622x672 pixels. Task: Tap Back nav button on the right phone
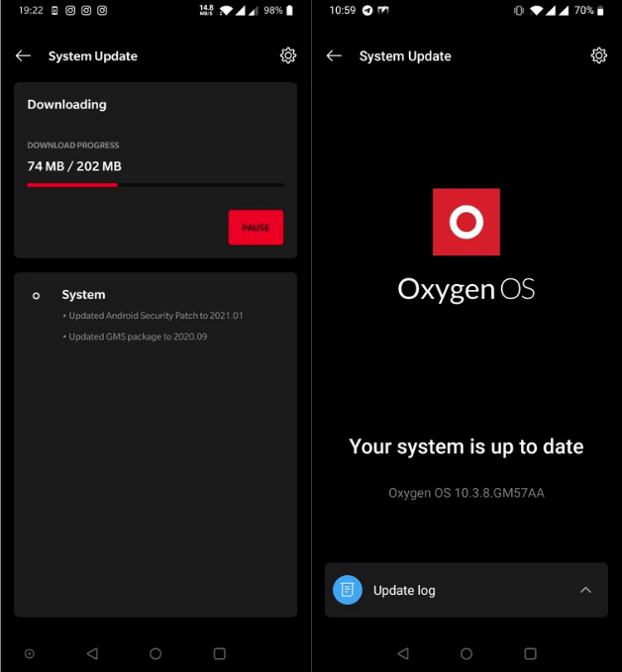[x=403, y=653]
